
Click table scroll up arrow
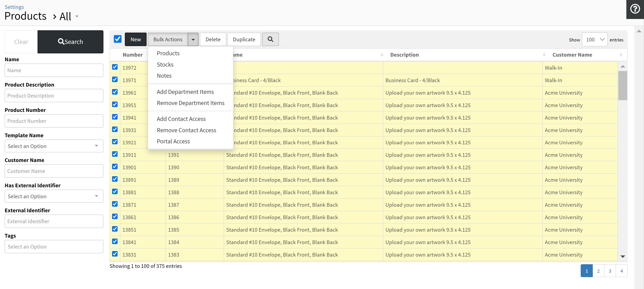click(x=623, y=67)
